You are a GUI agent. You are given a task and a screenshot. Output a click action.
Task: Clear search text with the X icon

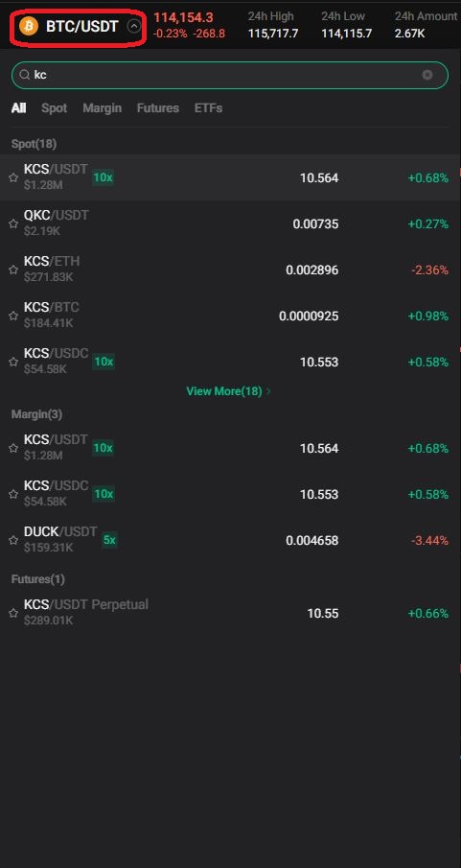point(427,75)
